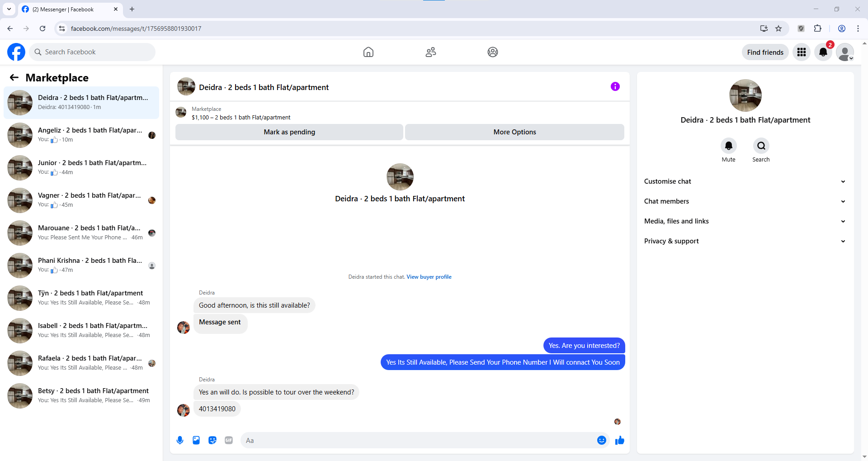The width and height of the screenshot is (868, 461).
Task: Open Tÿn conversation in list
Action: pyautogui.click(x=81, y=298)
